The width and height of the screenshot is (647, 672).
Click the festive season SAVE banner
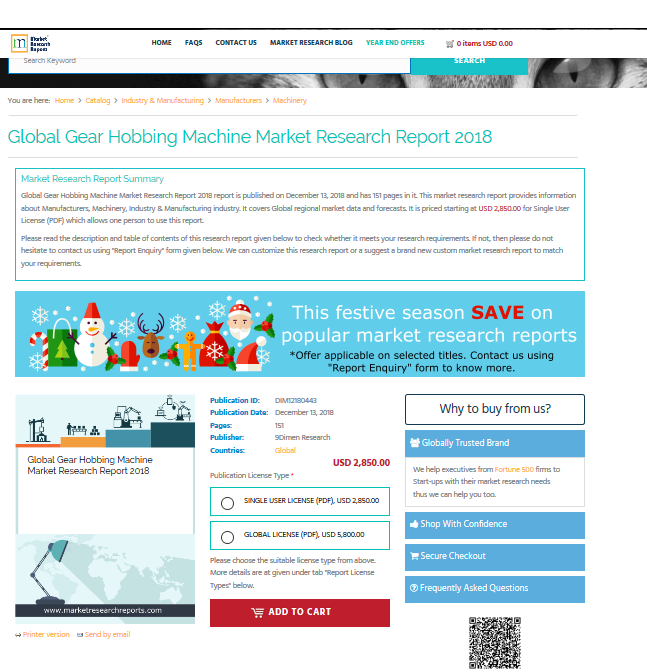[x=300, y=334]
